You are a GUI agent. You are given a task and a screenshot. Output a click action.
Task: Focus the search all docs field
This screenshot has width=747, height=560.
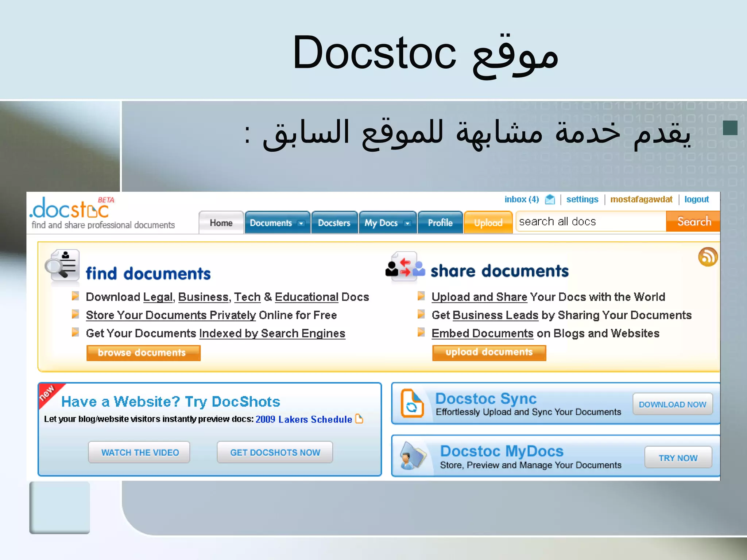pyautogui.click(x=591, y=221)
